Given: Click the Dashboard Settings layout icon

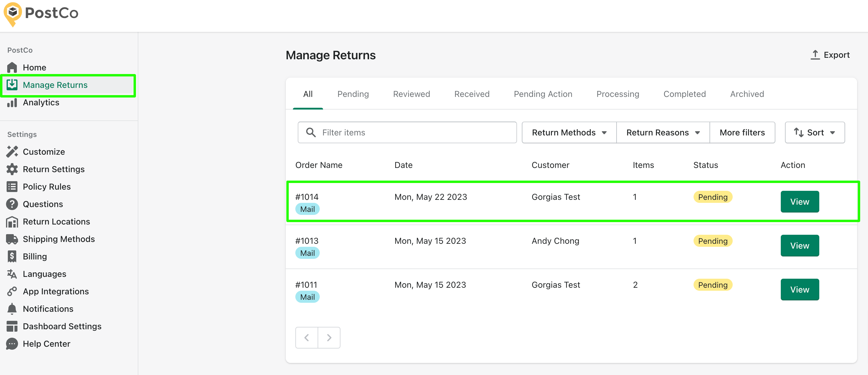Looking at the screenshot, I should [x=12, y=327].
